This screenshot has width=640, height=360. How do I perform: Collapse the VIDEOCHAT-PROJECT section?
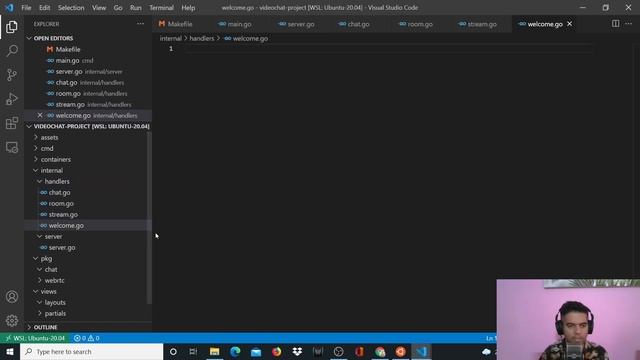click(x=88, y=127)
